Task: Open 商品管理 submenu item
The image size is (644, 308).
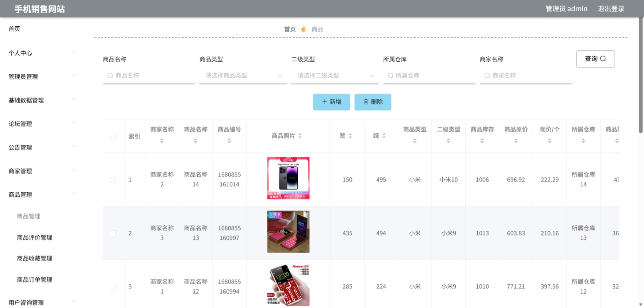Action: [x=28, y=216]
